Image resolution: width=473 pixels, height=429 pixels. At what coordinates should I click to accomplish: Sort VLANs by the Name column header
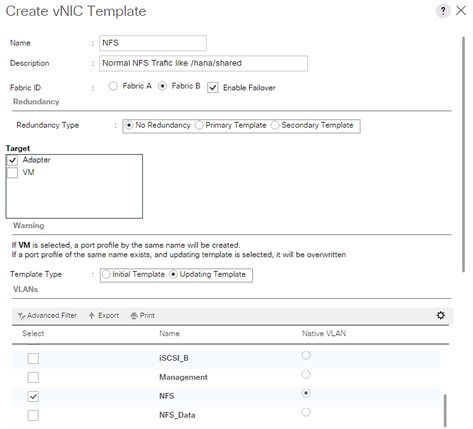[x=169, y=334]
